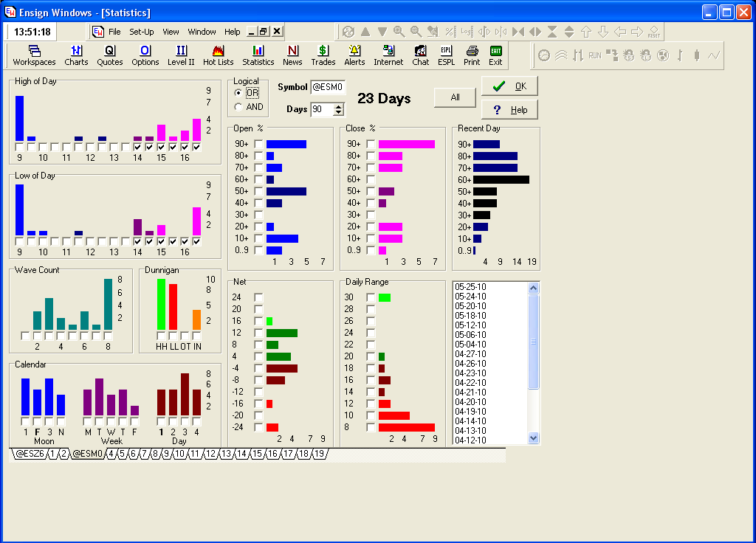Click the percent scale toolbar icon
This screenshot has width=756, height=543.
click(450, 32)
